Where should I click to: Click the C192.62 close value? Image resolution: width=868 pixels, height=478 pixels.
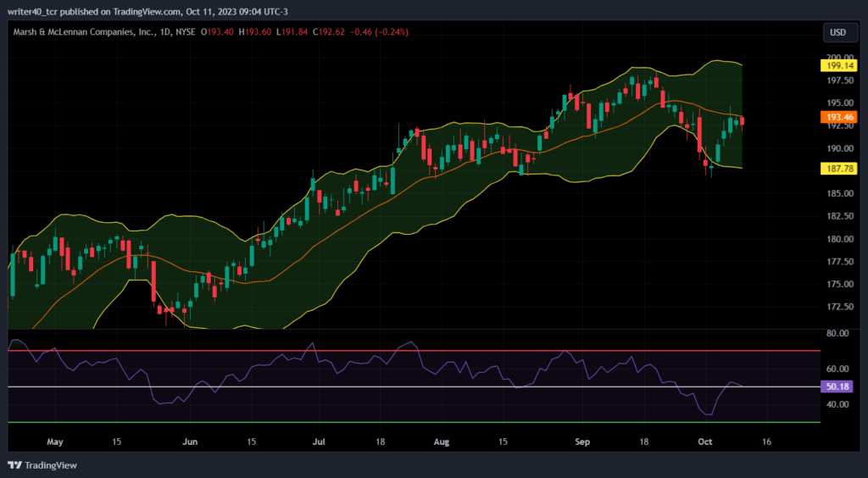pos(328,33)
